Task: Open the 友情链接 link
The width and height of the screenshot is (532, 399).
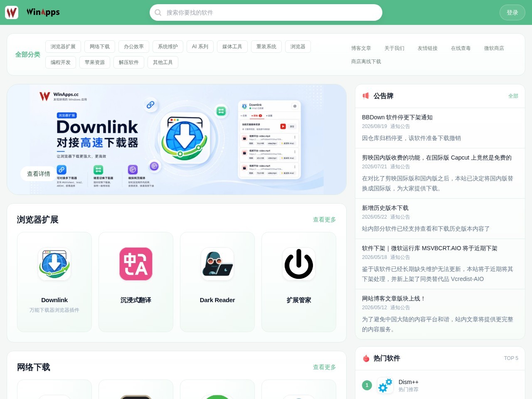Action: pos(428,48)
